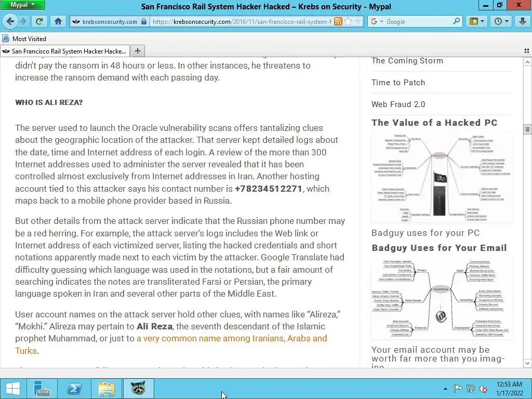Open the Downloads arrow button
532x399 pixels.
point(523,21)
